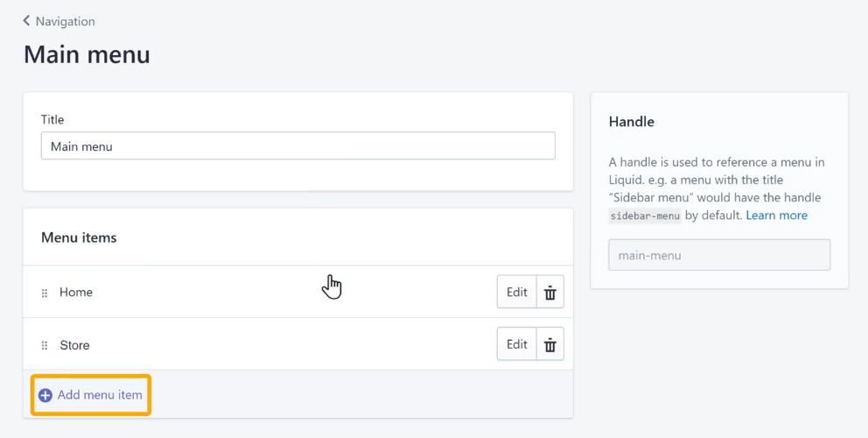Click the Title label above input
Screen dimensions: 868x438
tap(52, 119)
